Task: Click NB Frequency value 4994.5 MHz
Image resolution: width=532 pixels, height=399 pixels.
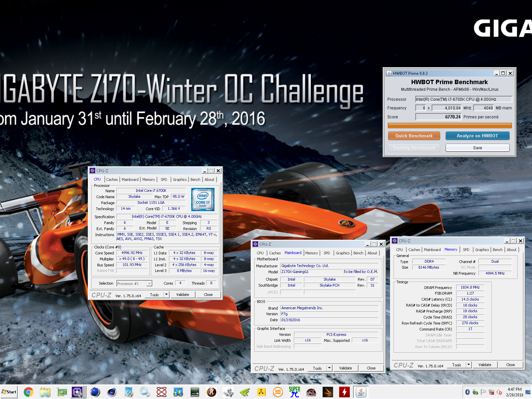Action: [495, 273]
